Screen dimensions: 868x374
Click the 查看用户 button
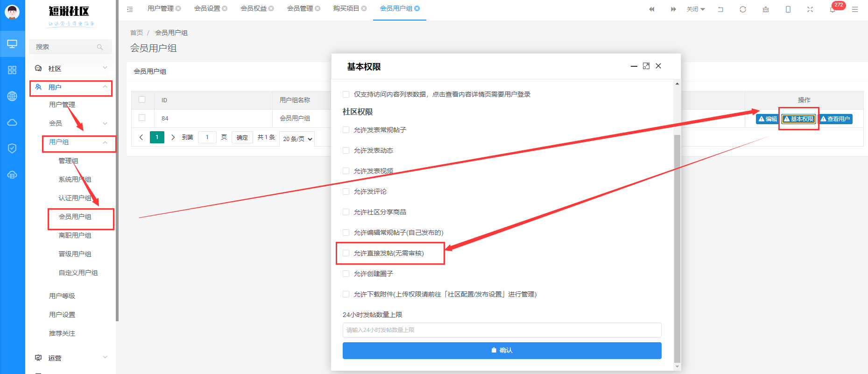pyautogui.click(x=835, y=119)
